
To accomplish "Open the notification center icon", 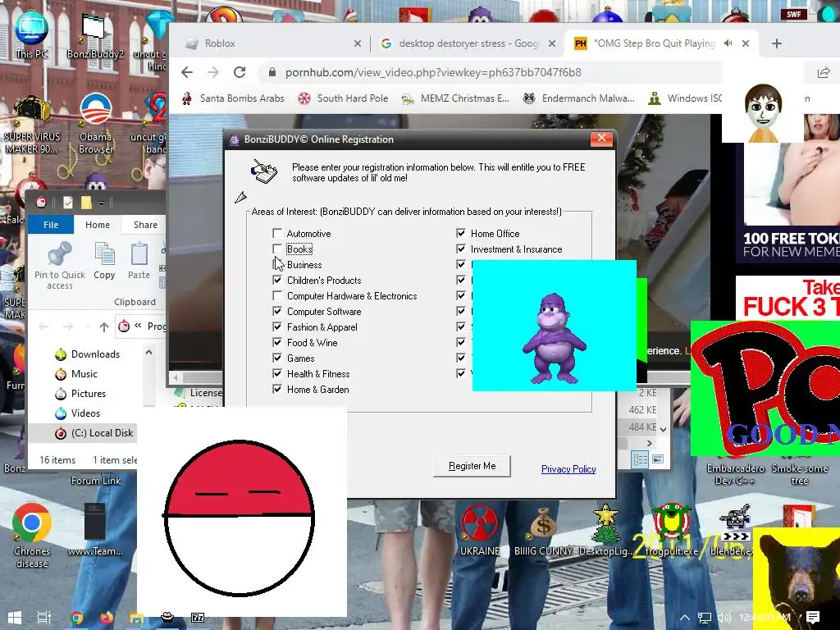I will [x=813, y=618].
